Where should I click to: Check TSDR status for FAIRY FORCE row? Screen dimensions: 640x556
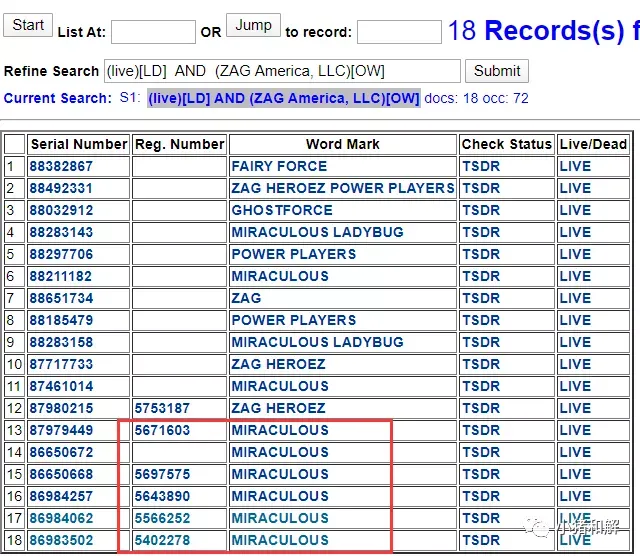click(481, 166)
